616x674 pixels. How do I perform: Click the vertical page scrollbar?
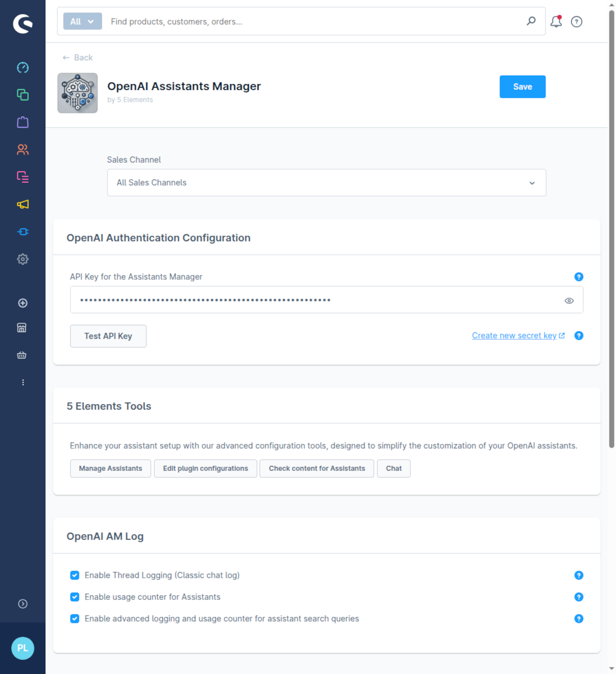click(x=612, y=229)
